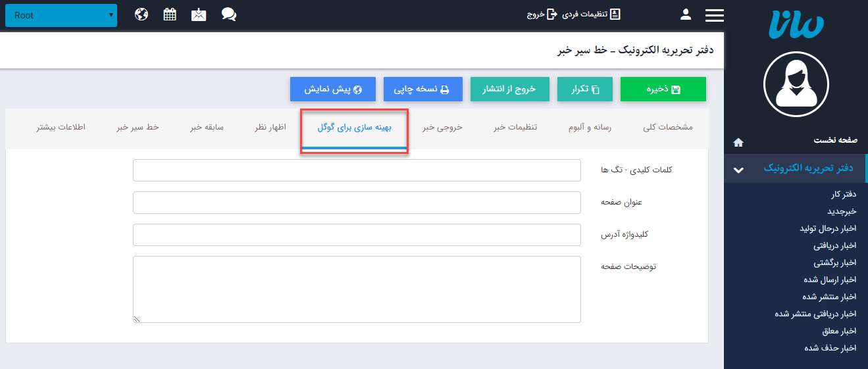Open the globe icon in top bar
Viewport: 868px width, 369px height.
(141, 14)
